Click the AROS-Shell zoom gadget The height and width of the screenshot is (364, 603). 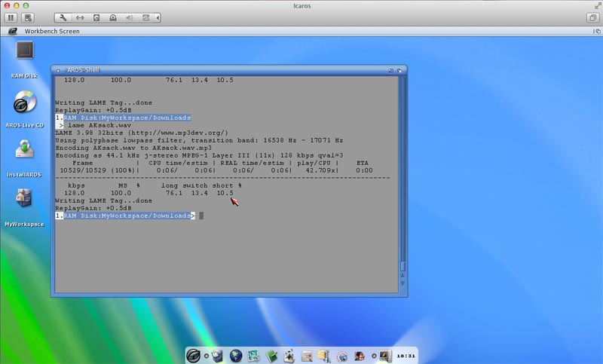pyautogui.click(x=390, y=70)
